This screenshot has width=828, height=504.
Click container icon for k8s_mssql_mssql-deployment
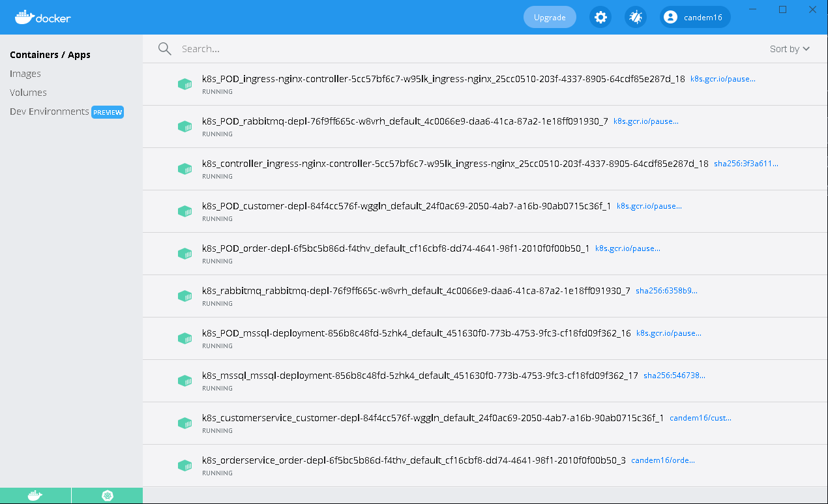185,381
